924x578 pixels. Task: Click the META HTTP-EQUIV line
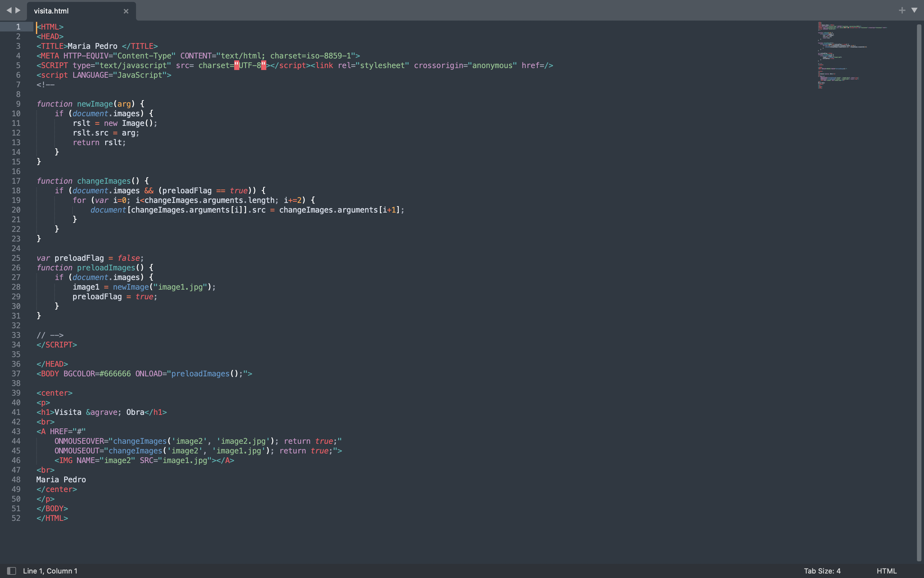[198, 56]
